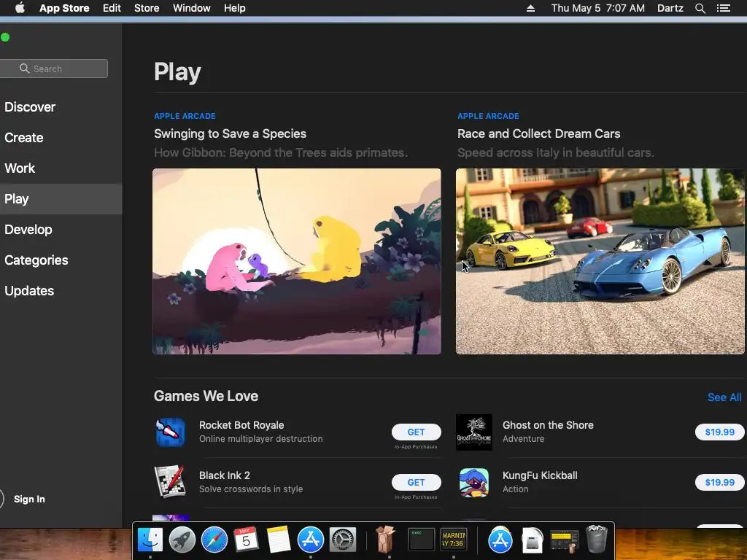Buy Ghost on the Shore for $19.99
This screenshot has width=747, height=560.
coord(719,432)
